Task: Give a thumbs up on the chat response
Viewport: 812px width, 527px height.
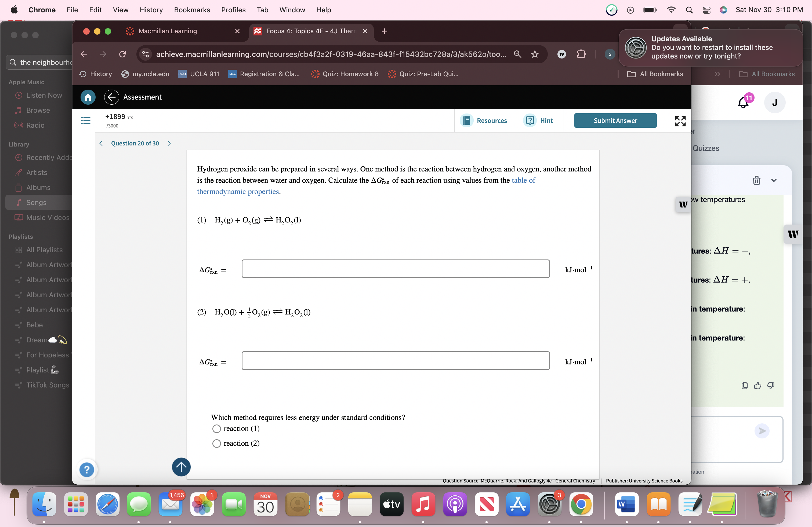Action: 758,386
